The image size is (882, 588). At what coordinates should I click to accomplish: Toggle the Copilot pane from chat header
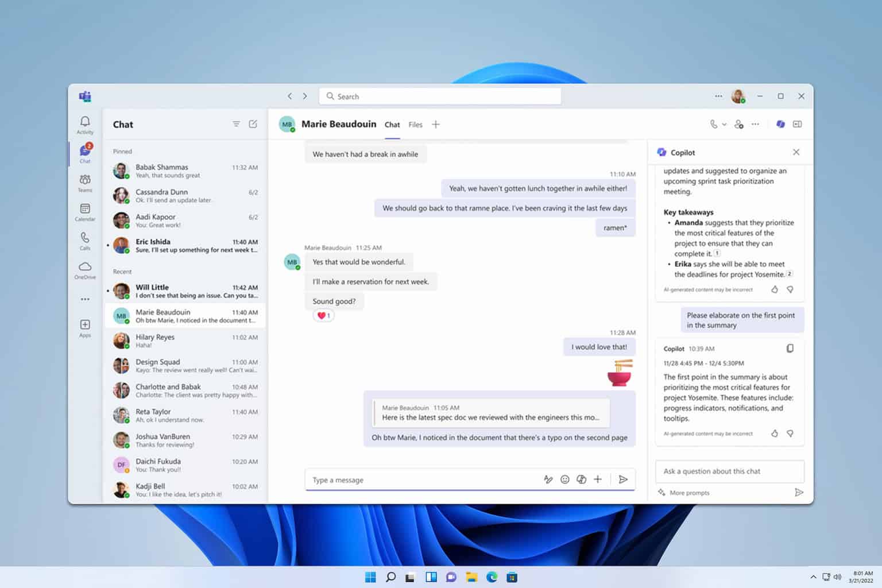pos(780,124)
